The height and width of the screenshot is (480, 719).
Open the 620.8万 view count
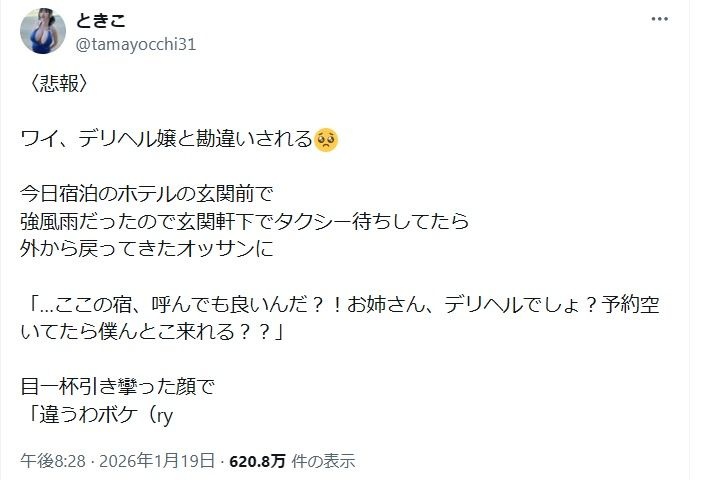(x=257, y=461)
